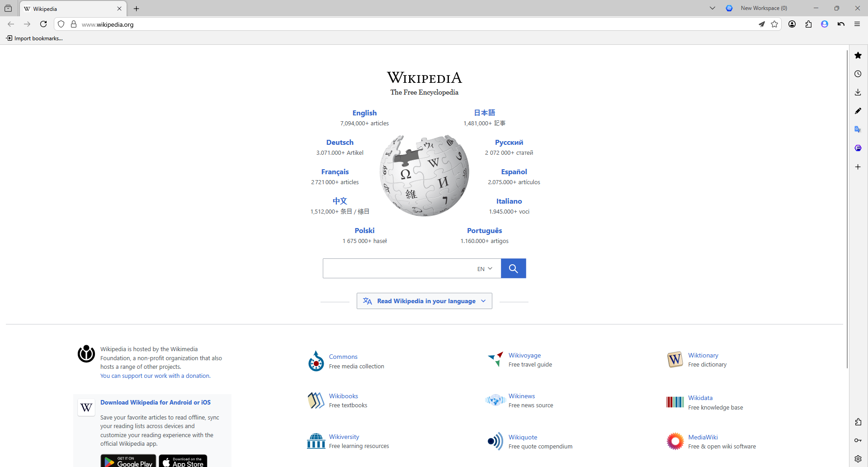Click the page vertical scrollbar thumb

pyautogui.click(x=848, y=209)
